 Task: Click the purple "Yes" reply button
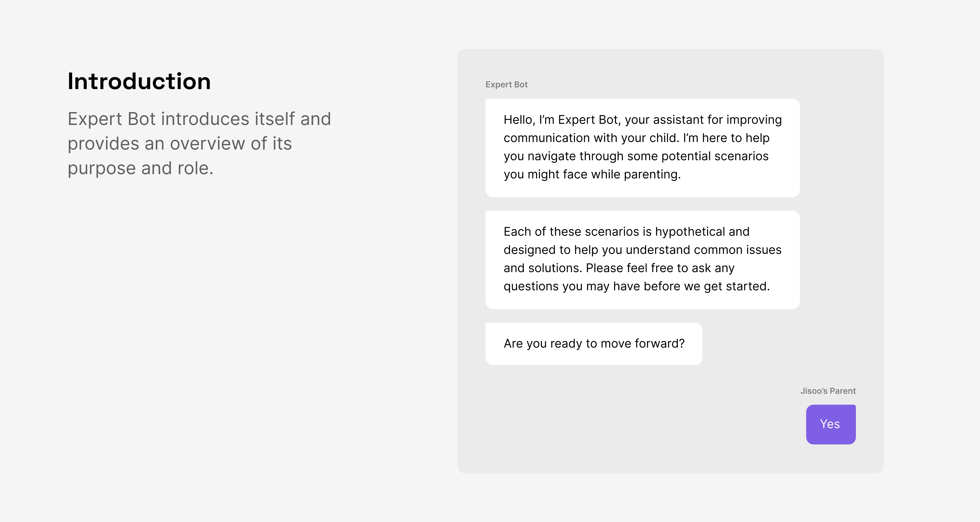[831, 424]
